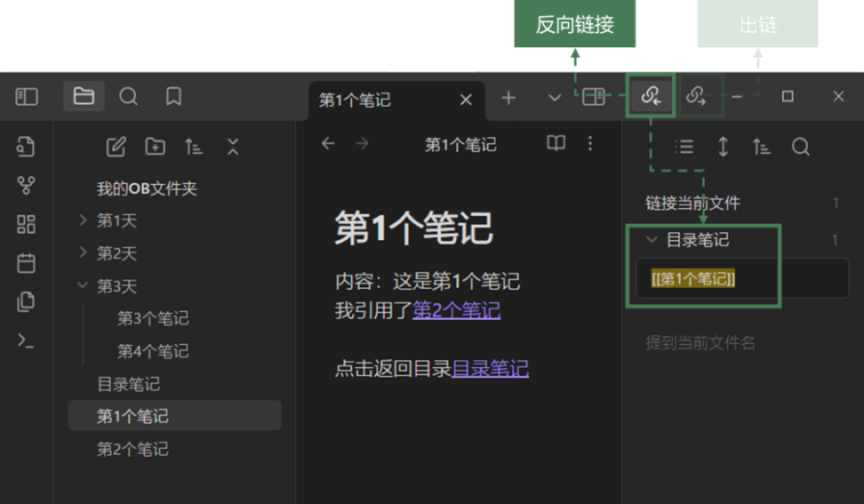
Task: Toggle right sidebar visibility
Action: tap(593, 96)
